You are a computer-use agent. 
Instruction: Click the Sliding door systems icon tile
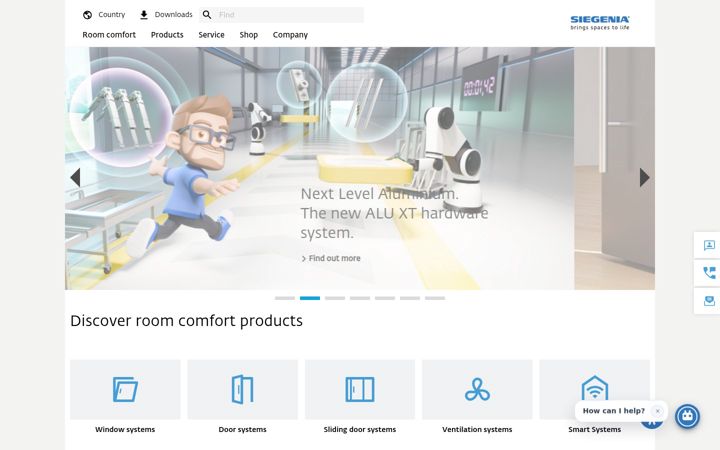[360, 389]
